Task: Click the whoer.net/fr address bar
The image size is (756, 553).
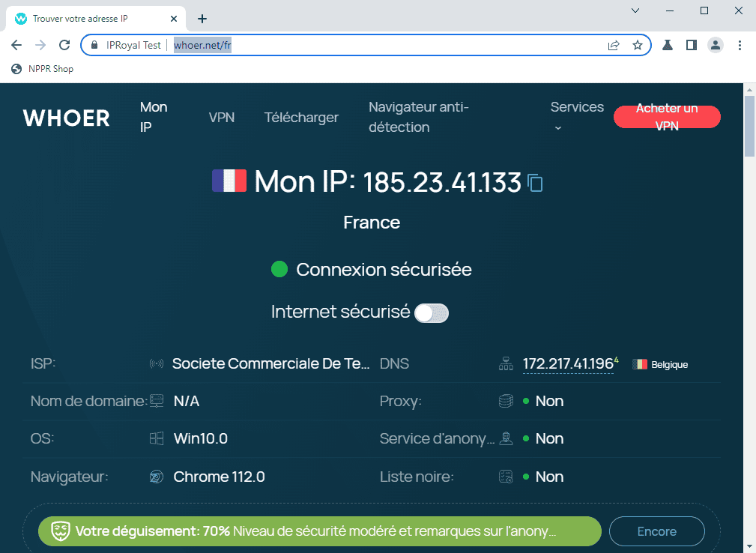Action: 366,45
